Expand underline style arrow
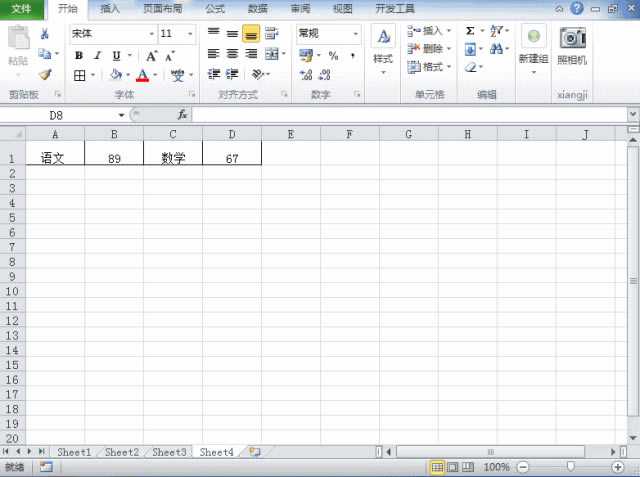Viewport: 640px width, 477px height. 130,55
